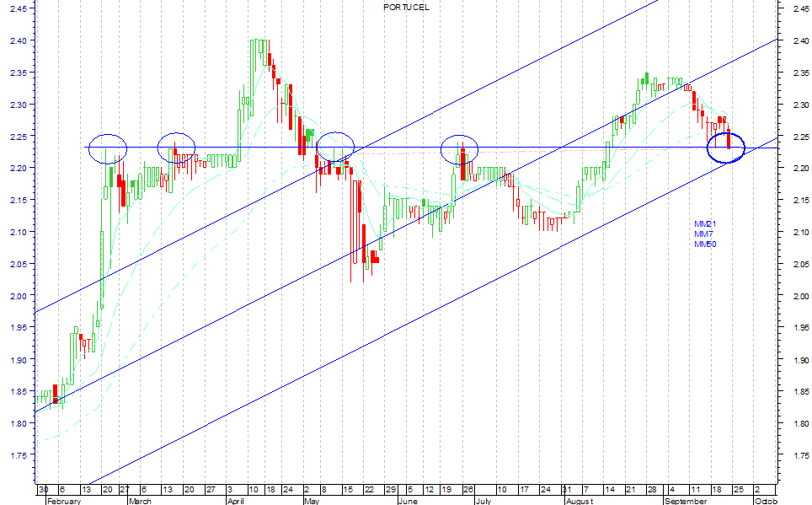Image resolution: width=812 pixels, height=505 pixels.
Task: Click the 2.40 value on right axis
Action: (801, 40)
